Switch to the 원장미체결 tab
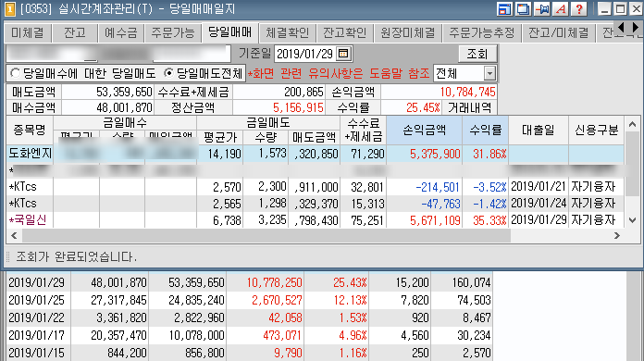 [x=408, y=32]
